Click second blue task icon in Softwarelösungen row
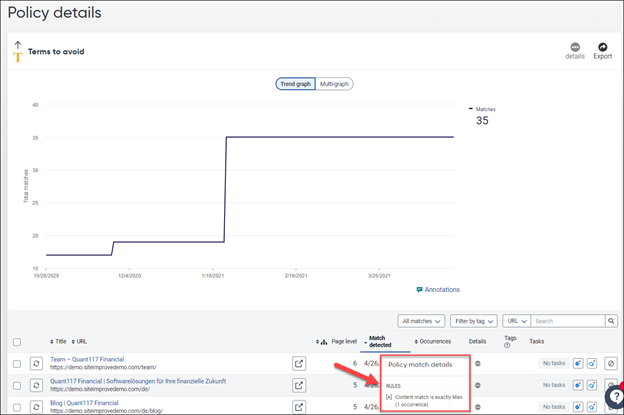This screenshot has width=624, height=415. click(592, 385)
